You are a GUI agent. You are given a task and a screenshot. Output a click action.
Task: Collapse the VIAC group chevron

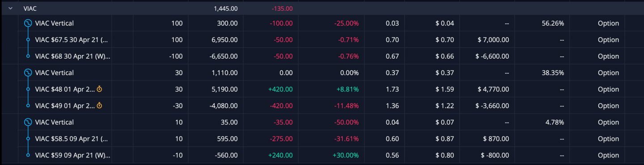(x=10, y=8)
